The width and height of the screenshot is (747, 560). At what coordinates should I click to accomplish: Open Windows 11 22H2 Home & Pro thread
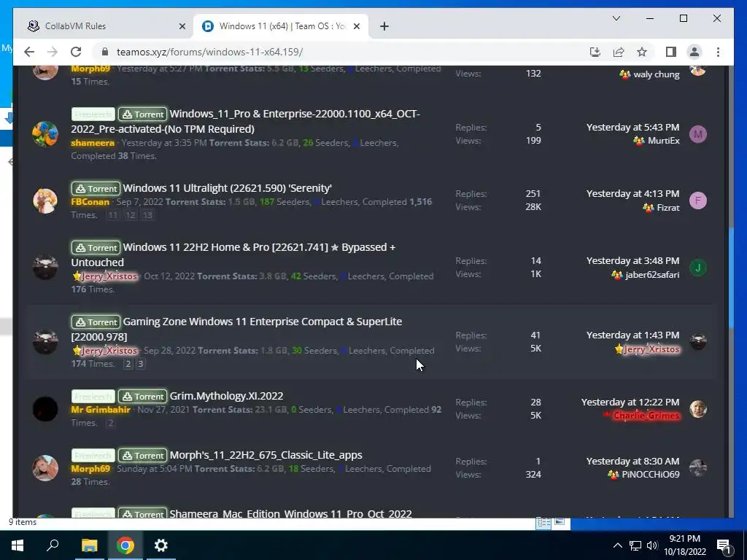tap(233, 254)
